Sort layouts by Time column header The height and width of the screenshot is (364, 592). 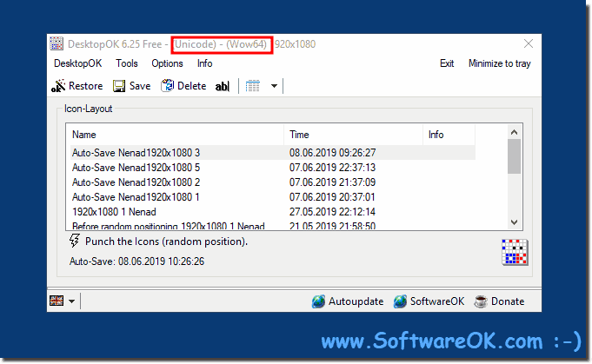[x=353, y=135]
